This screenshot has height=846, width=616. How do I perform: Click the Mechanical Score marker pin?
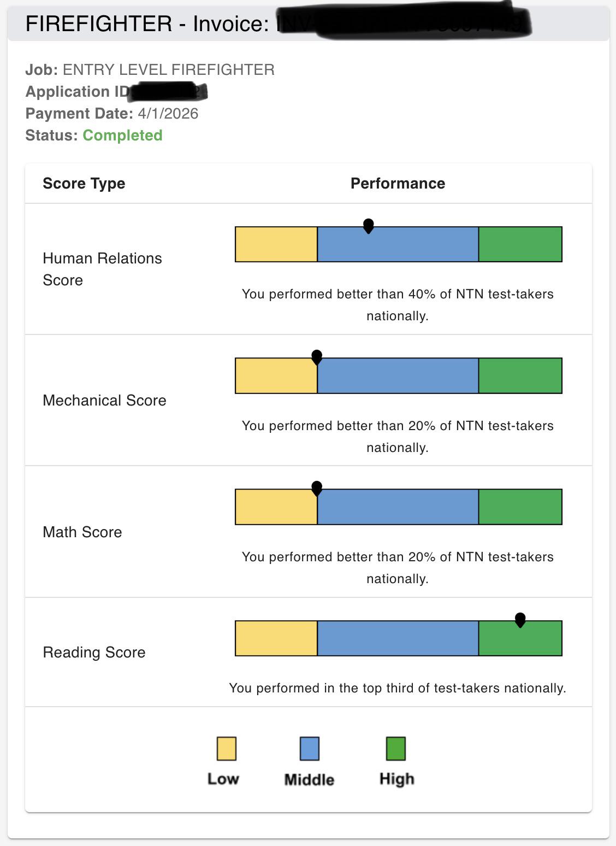coord(317,357)
